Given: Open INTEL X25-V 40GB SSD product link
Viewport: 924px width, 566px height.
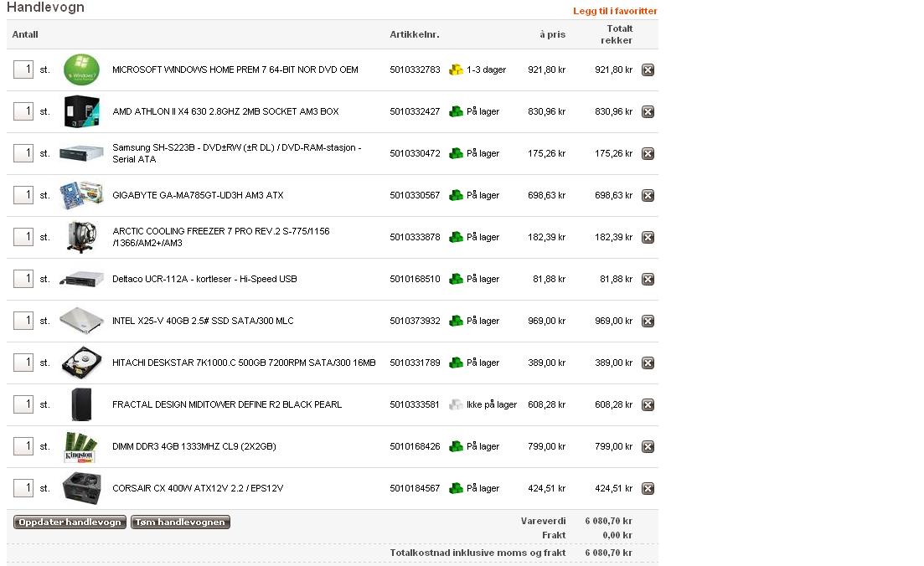Looking at the screenshot, I should (x=203, y=321).
